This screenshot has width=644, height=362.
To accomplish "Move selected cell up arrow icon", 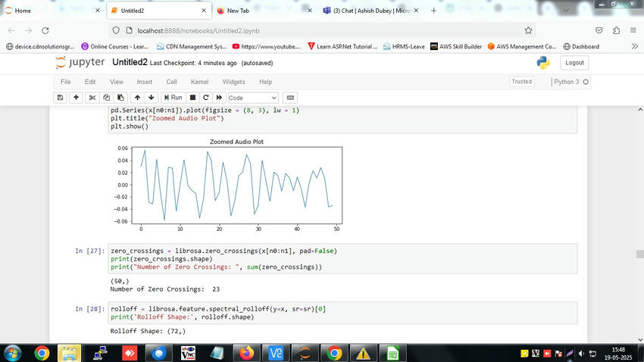I will pos(137,98).
